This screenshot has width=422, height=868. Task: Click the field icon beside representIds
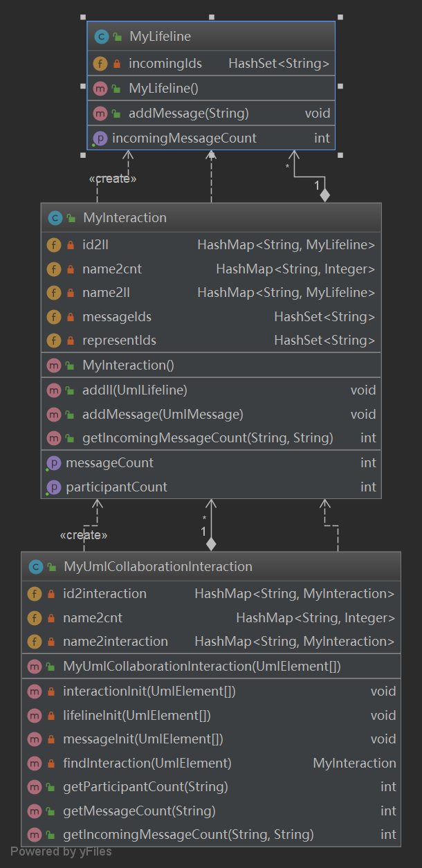53,341
